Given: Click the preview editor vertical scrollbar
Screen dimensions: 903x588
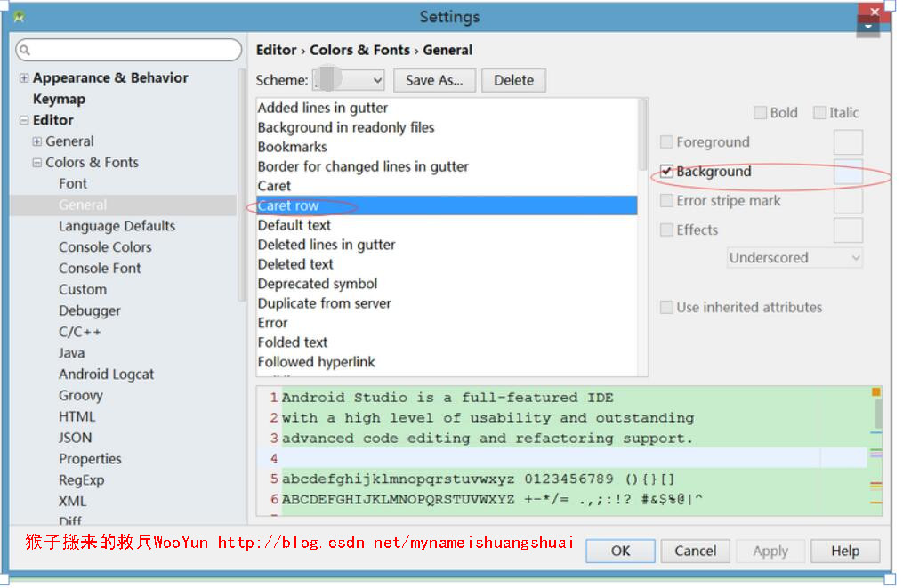Looking at the screenshot, I should [x=878, y=413].
